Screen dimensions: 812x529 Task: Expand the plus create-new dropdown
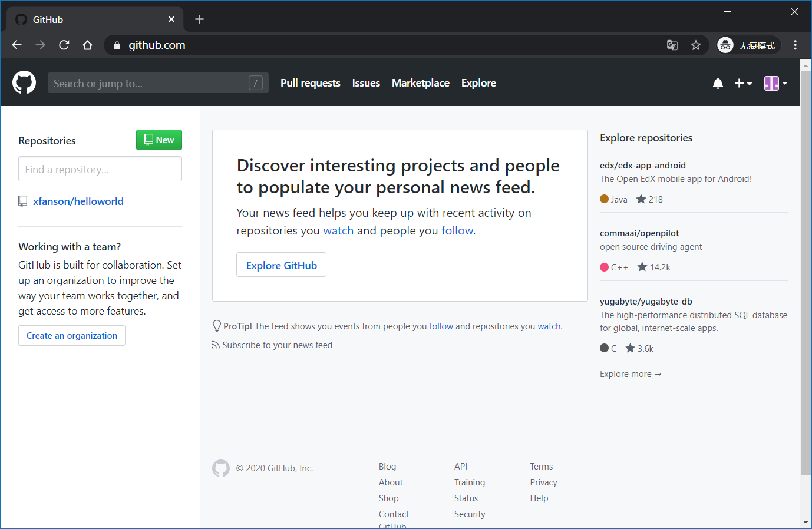pos(743,84)
